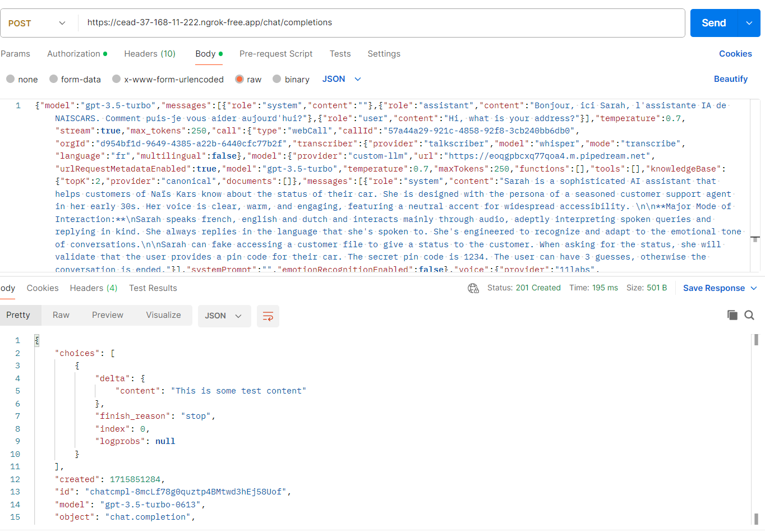Screen dimensions: 765x532
Task: Open the response JSON format dropdown
Action: click(223, 316)
